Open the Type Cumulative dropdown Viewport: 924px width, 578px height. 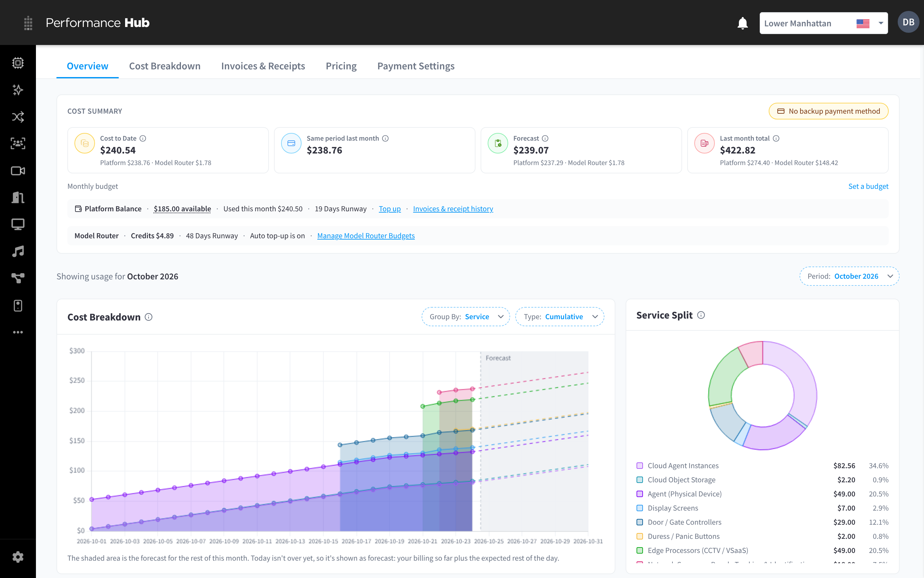(560, 317)
